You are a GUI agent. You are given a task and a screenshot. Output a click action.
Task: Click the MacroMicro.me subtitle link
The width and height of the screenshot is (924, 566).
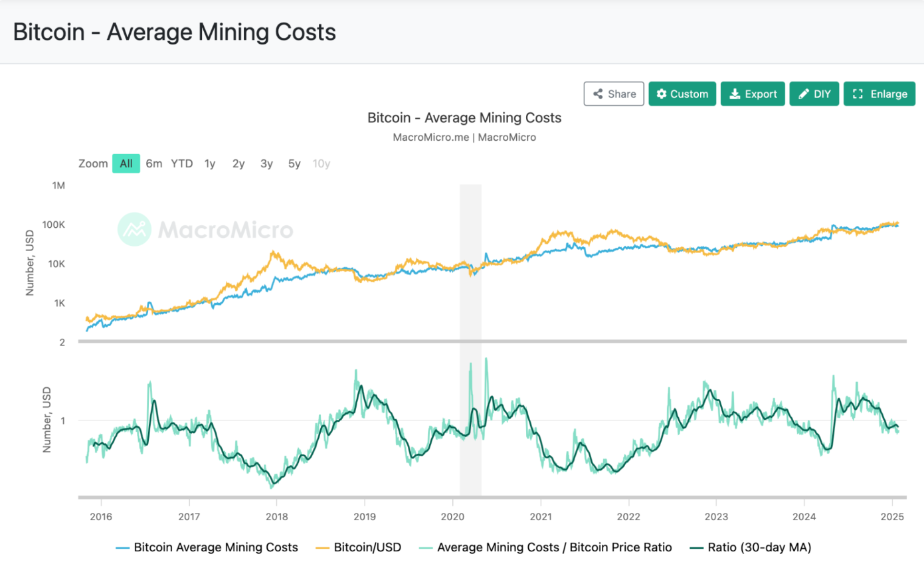click(430, 138)
